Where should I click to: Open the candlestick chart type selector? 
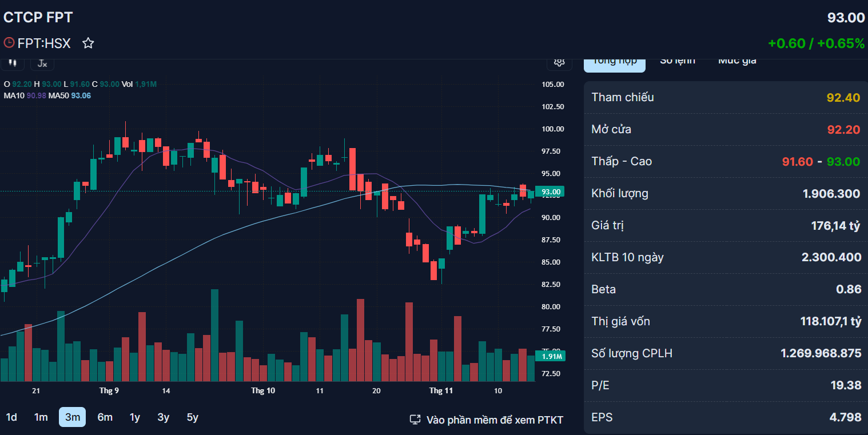coord(12,63)
